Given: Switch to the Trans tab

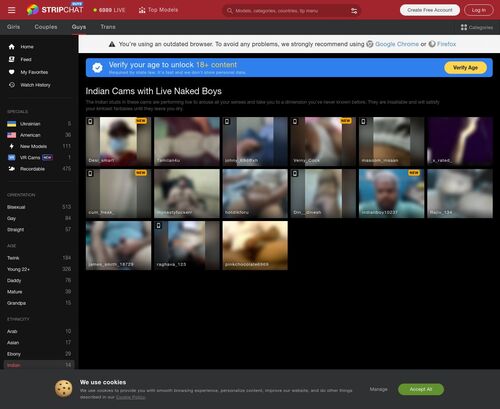Looking at the screenshot, I should pos(108,27).
